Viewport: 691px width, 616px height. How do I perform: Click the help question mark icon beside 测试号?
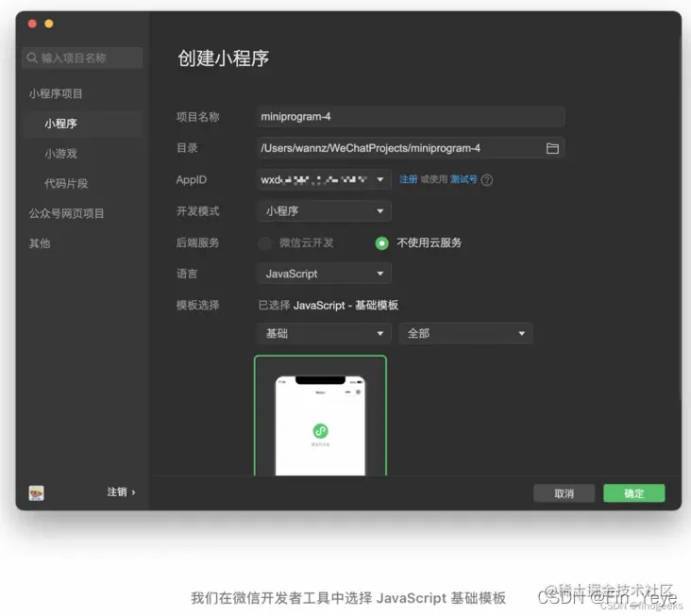click(486, 179)
